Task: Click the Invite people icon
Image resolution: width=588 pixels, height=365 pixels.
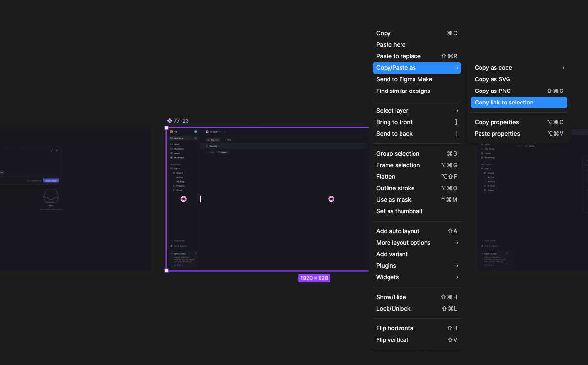Action: (172, 241)
